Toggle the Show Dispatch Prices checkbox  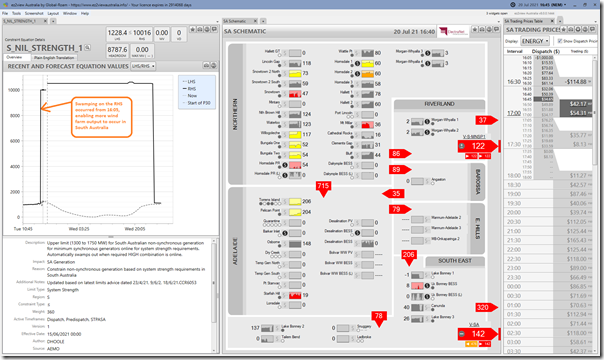pyautogui.click(x=560, y=41)
